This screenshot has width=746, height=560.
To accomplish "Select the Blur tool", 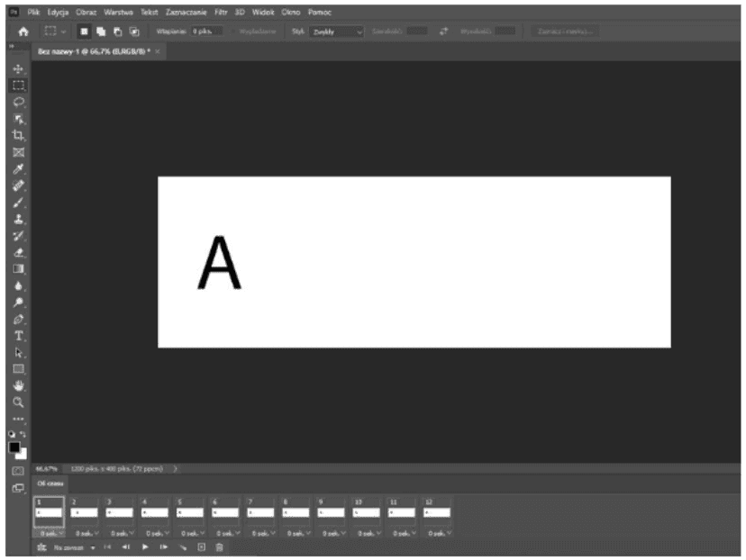I will pos(18,285).
